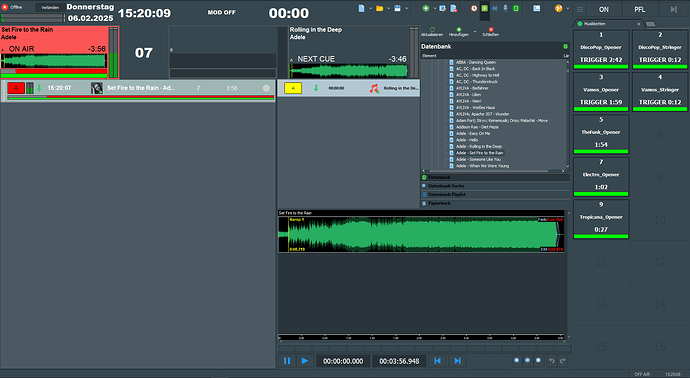Click the redo arrow in editor controls

pyautogui.click(x=562, y=361)
